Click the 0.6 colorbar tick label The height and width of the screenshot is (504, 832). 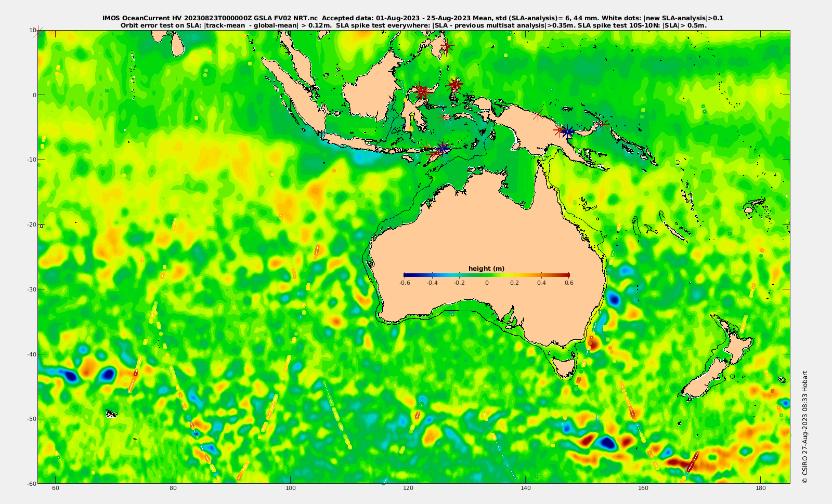[569, 283]
